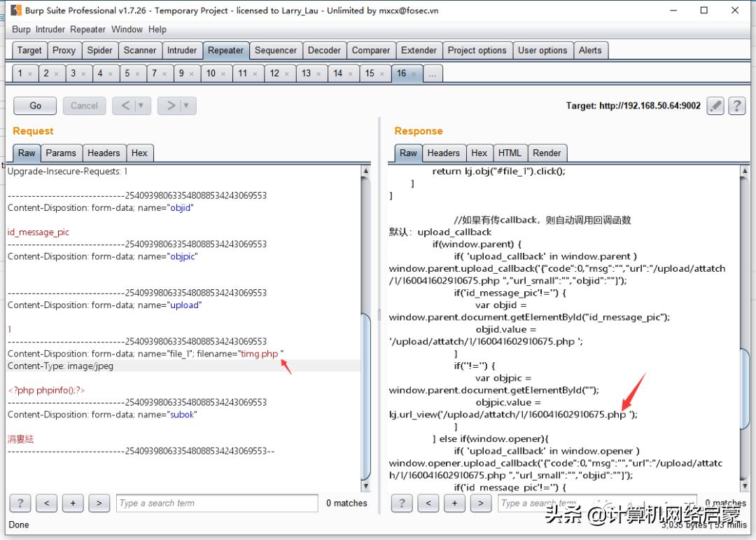Viewport: 756px width, 540px height.
Task: Click request pane scrollbar down arrow
Action: [x=366, y=487]
